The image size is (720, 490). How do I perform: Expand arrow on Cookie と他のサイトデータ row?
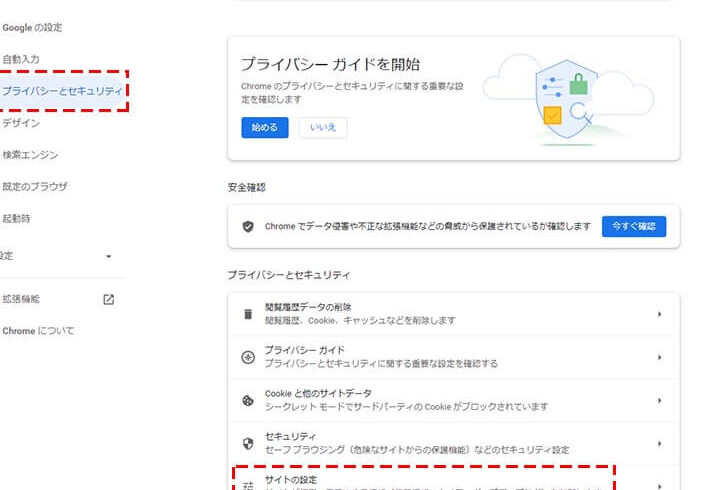point(659,400)
